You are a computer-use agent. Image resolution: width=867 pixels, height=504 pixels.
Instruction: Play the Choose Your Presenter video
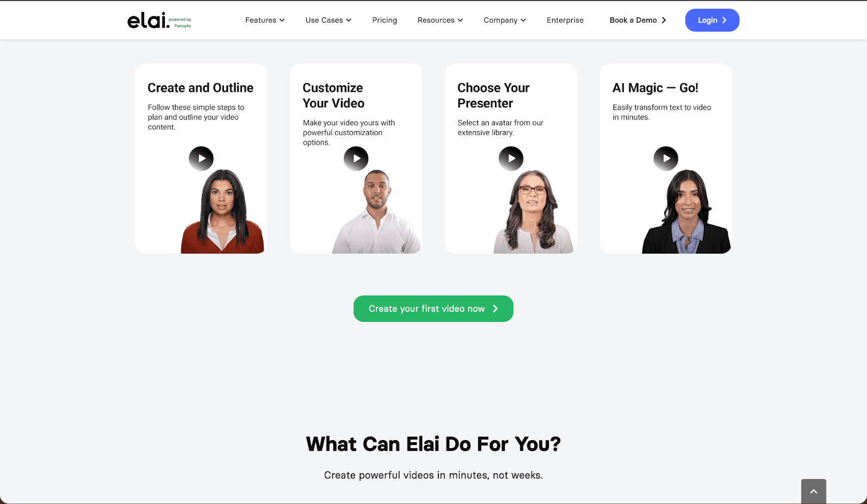pyautogui.click(x=511, y=159)
